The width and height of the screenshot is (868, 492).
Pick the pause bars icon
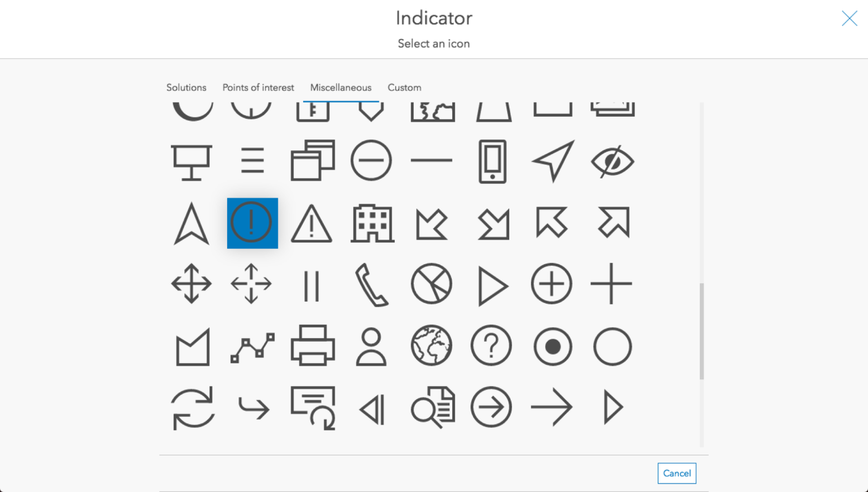coord(312,286)
